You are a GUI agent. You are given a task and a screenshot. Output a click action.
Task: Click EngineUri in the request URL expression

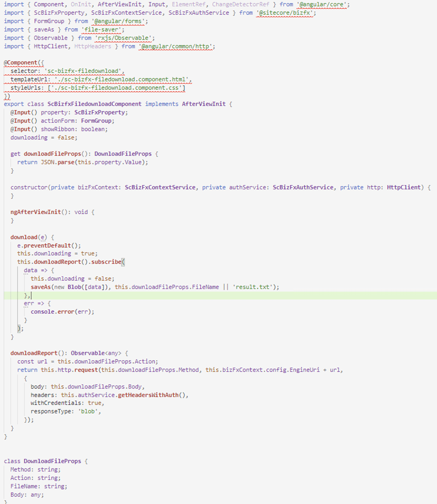(304, 370)
